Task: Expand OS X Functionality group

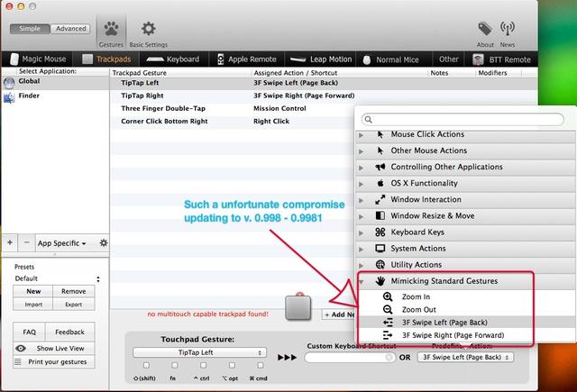Action: pos(361,184)
